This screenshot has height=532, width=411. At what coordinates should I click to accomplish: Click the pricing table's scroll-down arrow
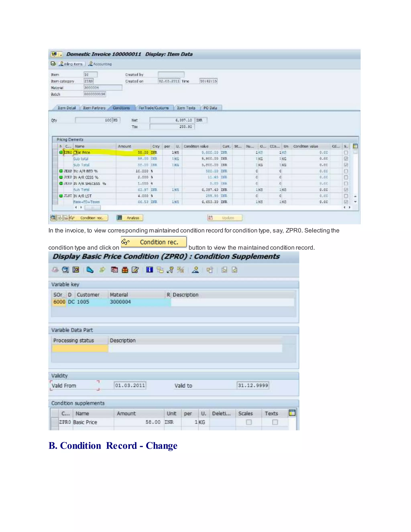coord(355,202)
